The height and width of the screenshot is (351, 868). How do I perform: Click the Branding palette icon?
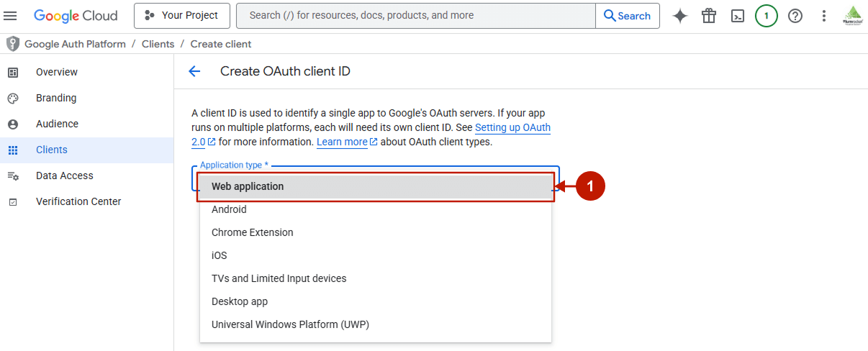[x=12, y=98]
